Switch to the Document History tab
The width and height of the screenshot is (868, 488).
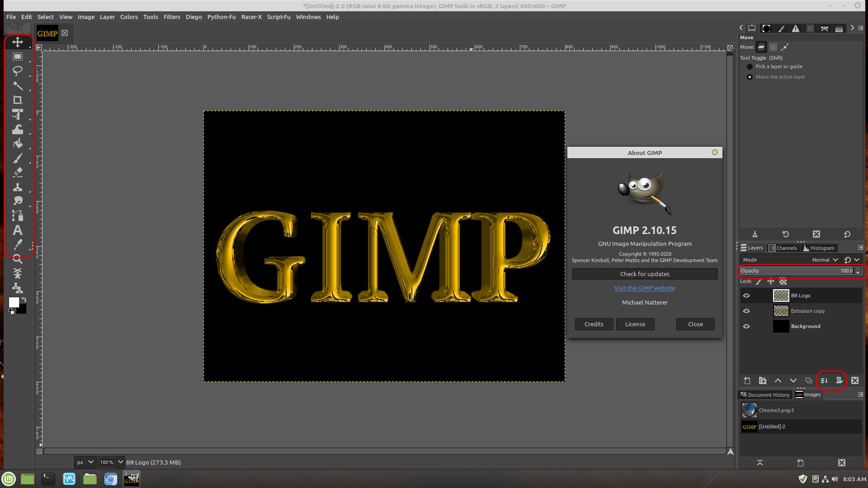[x=765, y=395]
